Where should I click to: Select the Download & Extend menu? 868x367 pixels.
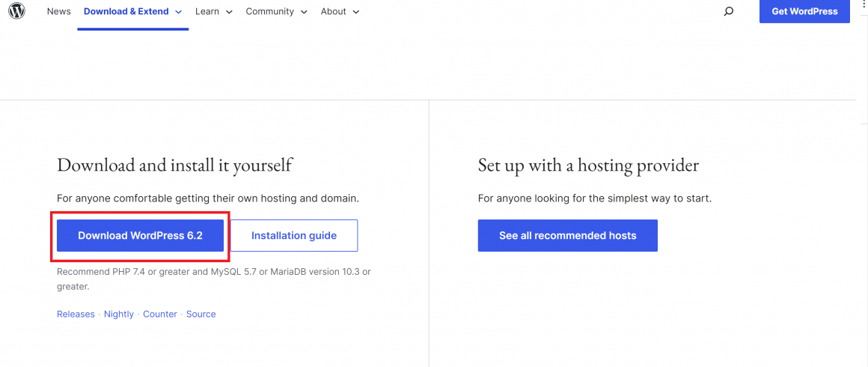(126, 11)
